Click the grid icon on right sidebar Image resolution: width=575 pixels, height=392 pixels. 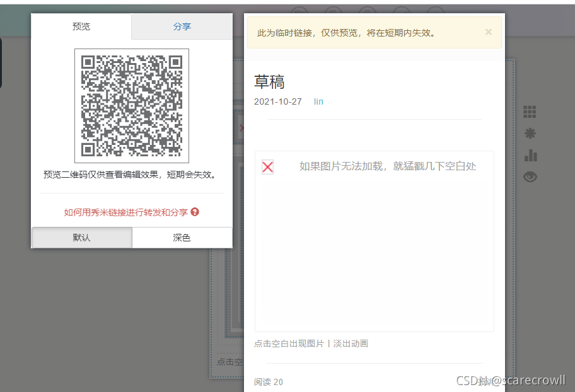[x=530, y=112]
